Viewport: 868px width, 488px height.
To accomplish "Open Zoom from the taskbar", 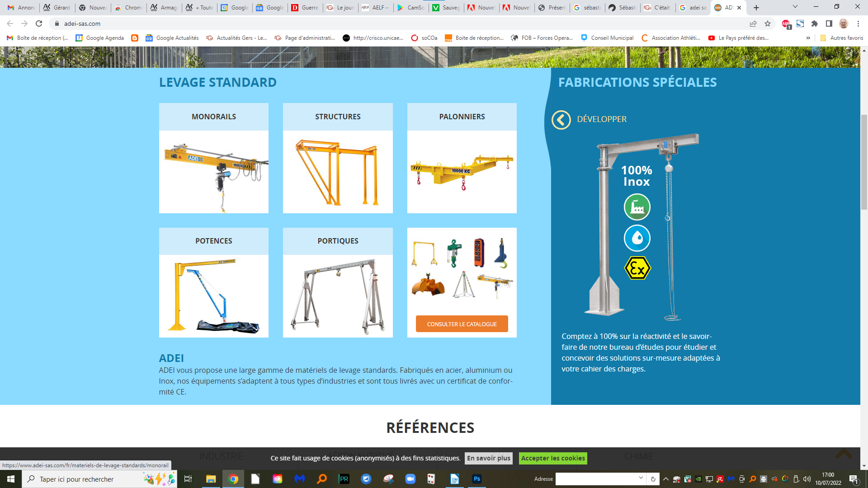I will coord(410,479).
